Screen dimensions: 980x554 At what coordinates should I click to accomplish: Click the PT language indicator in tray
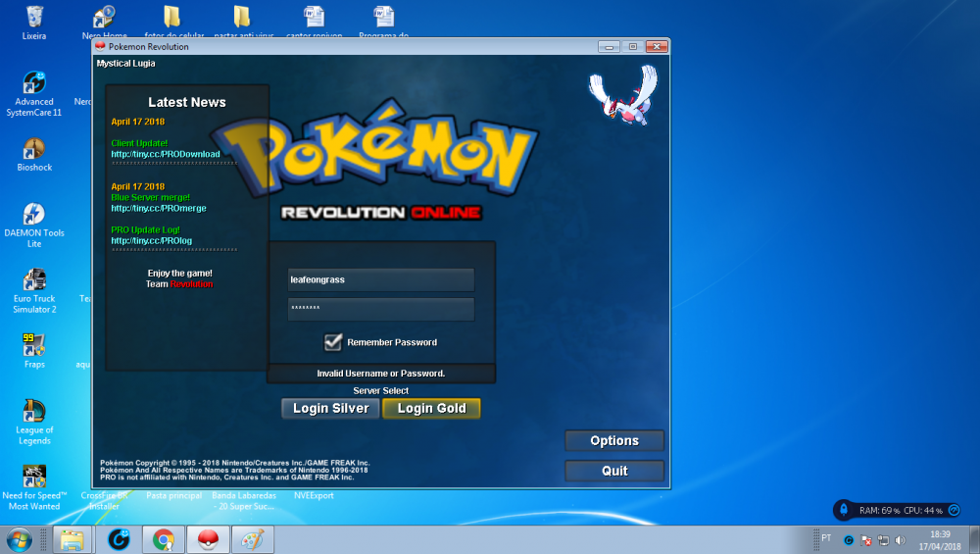826,538
